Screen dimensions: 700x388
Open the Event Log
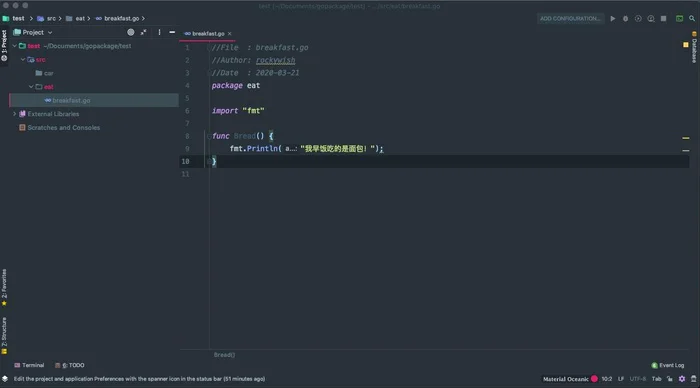click(668, 365)
